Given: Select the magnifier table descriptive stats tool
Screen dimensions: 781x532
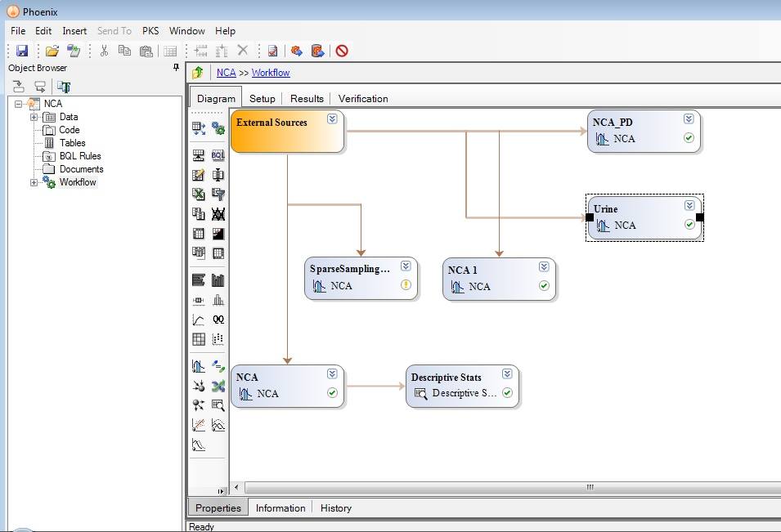Looking at the screenshot, I should (218, 405).
